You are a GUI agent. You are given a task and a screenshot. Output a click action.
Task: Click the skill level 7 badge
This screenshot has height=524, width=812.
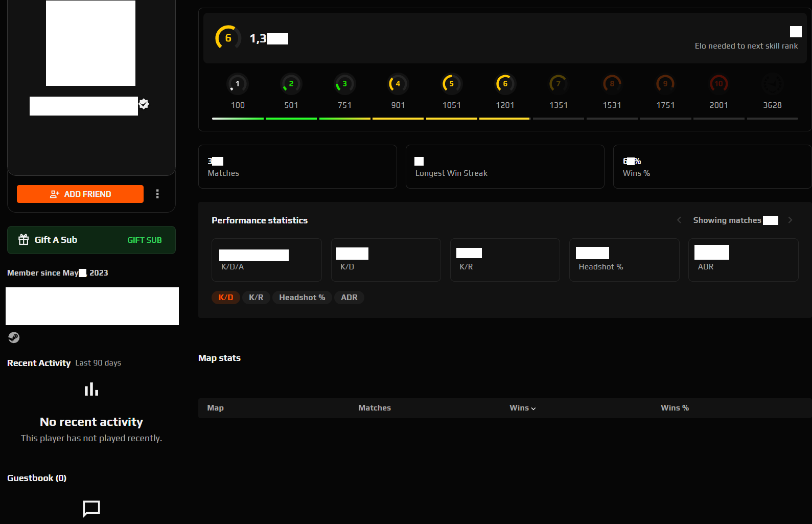[x=558, y=84]
